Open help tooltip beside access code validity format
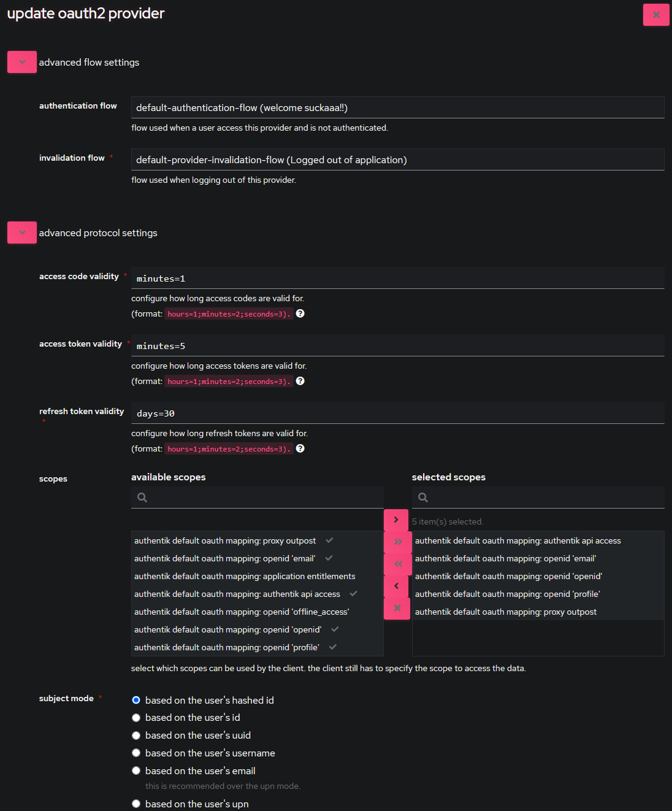672x811 pixels. pyautogui.click(x=300, y=313)
